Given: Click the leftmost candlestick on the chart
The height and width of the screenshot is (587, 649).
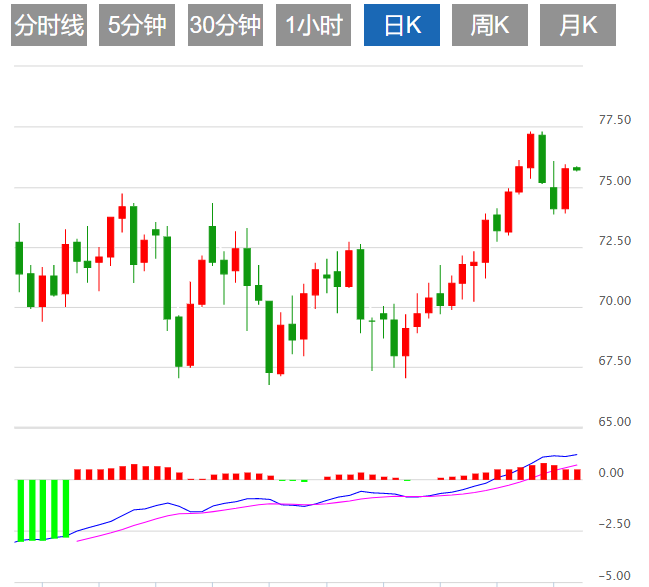Looking at the screenshot, I should point(19,258).
